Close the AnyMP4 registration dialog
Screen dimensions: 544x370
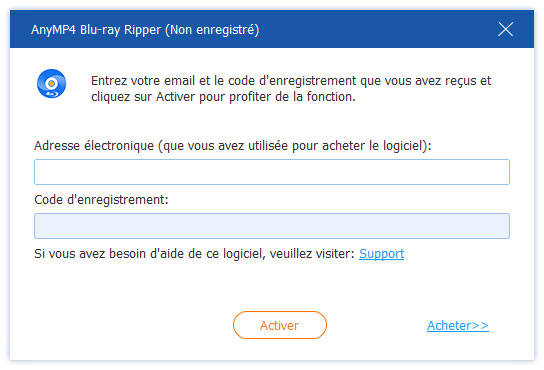pyautogui.click(x=505, y=29)
